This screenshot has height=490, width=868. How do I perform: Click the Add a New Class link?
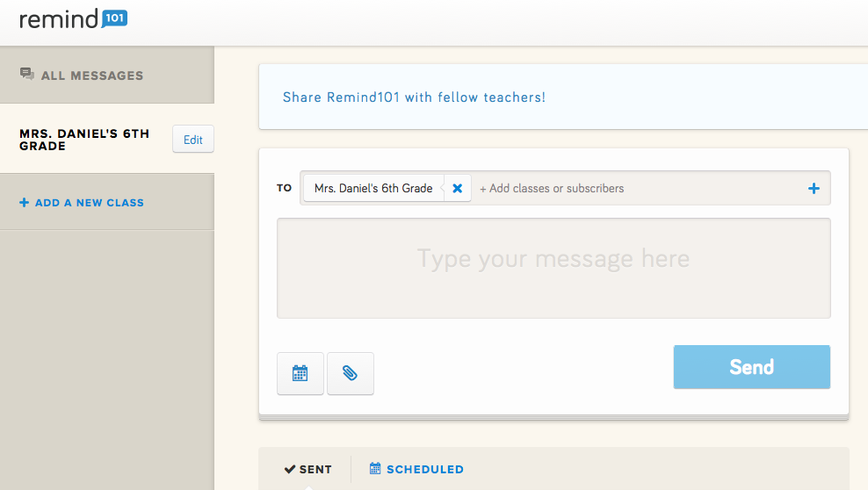pyautogui.click(x=89, y=203)
